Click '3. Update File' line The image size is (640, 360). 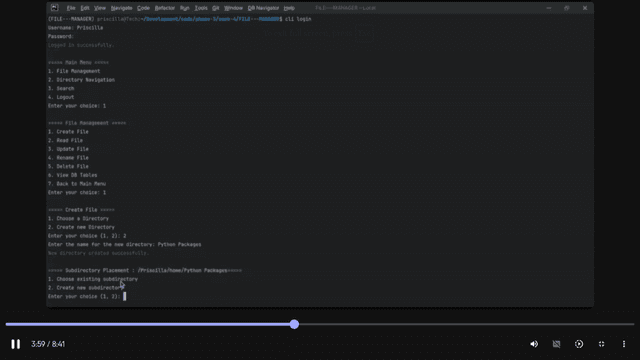(68, 149)
